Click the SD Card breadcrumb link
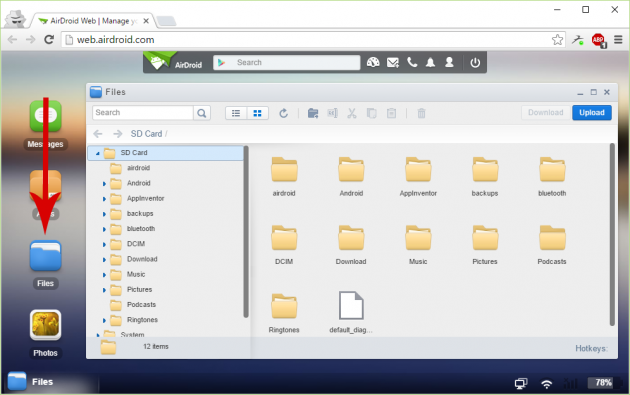 (146, 134)
